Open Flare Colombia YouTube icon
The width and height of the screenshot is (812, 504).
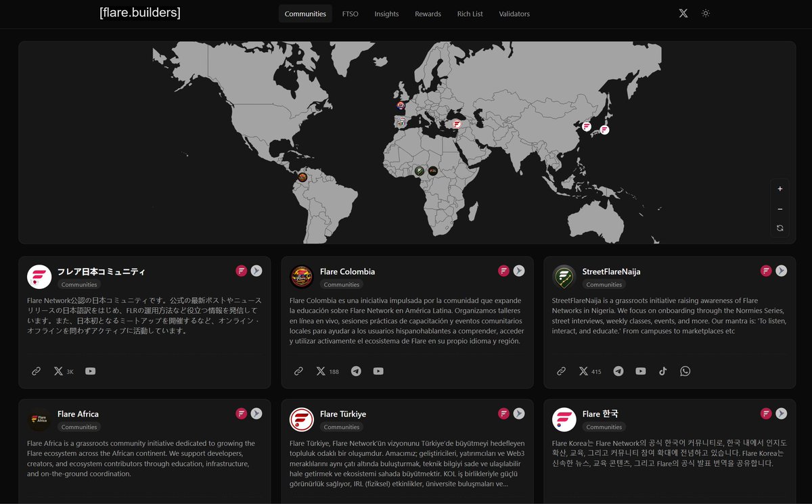[378, 371]
